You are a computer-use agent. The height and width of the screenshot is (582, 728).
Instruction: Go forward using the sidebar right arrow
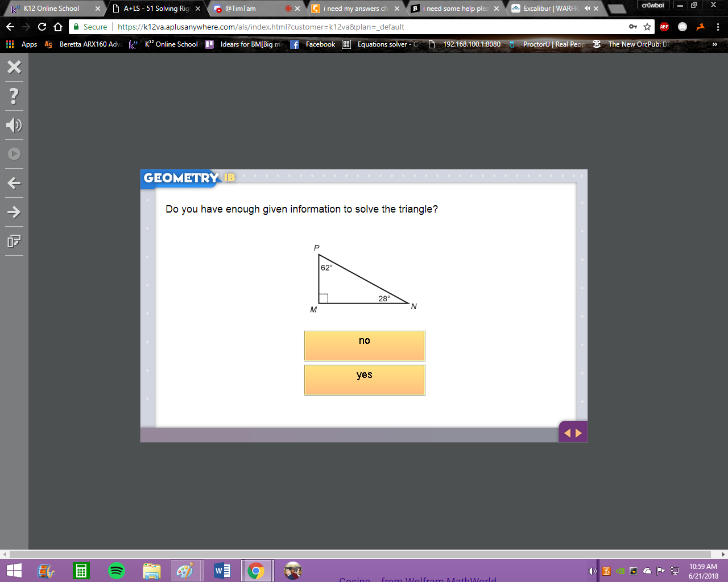click(14, 212)
